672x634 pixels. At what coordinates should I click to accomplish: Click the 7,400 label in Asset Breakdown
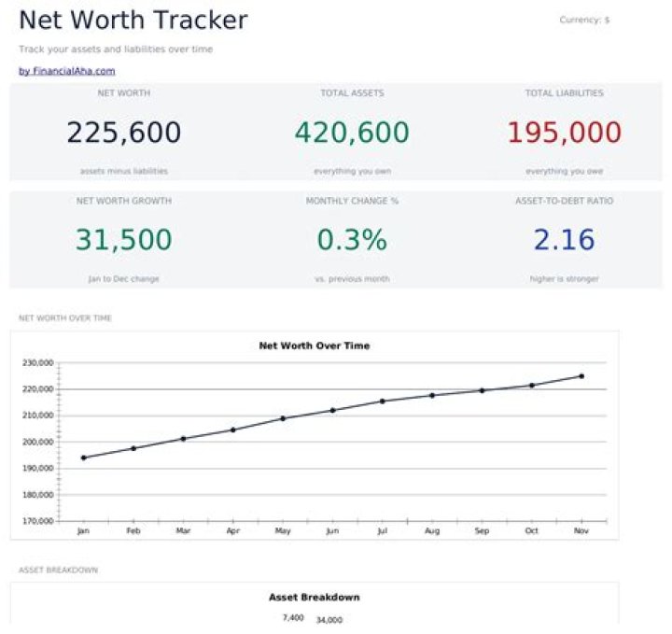[293, 618]
